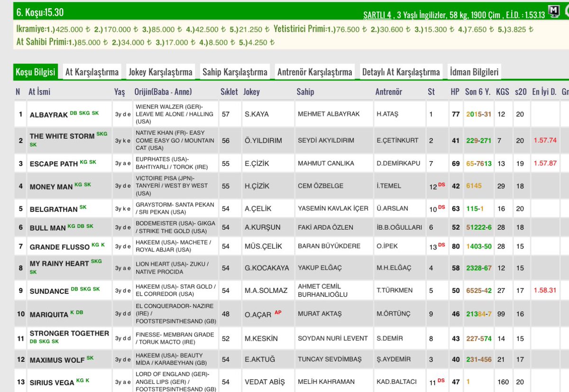Click the HP column header

455,92
